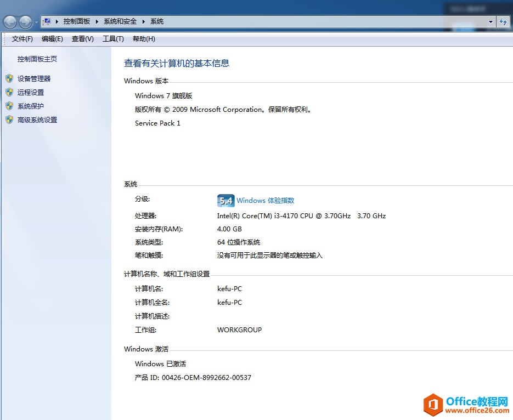Open Windows 体验指数 link
Screen dimensions: 513x420
coord(265,200)
